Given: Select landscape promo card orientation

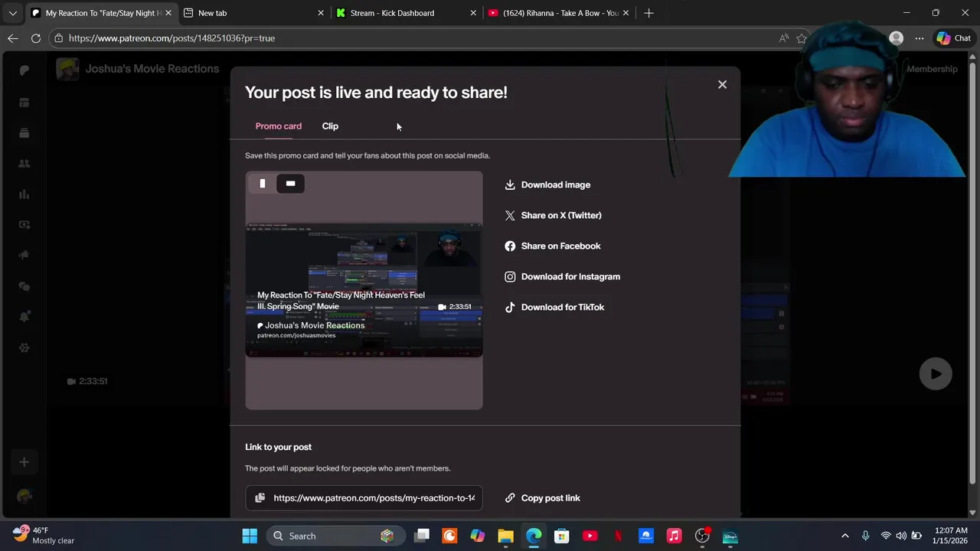Looking at the screenshot, I should [x=290, y=183].
